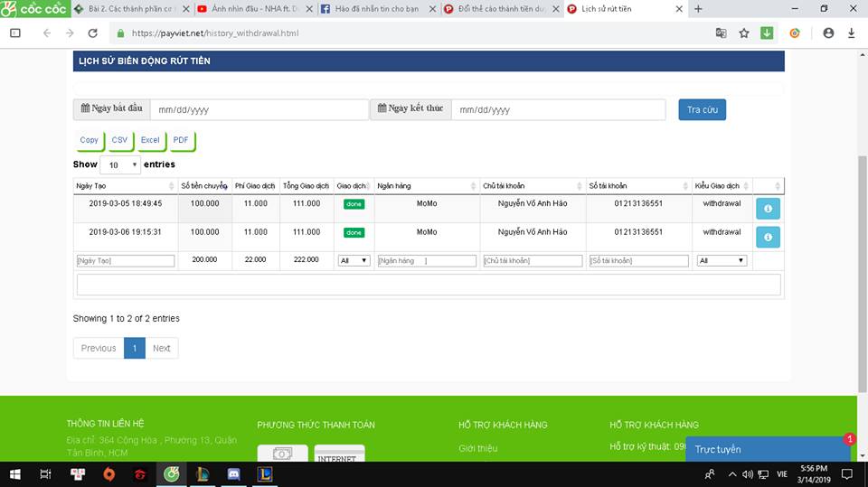
Task: Click the Sort by Giao dịch header
Action: pyautogui.click(x=354, y=186)
